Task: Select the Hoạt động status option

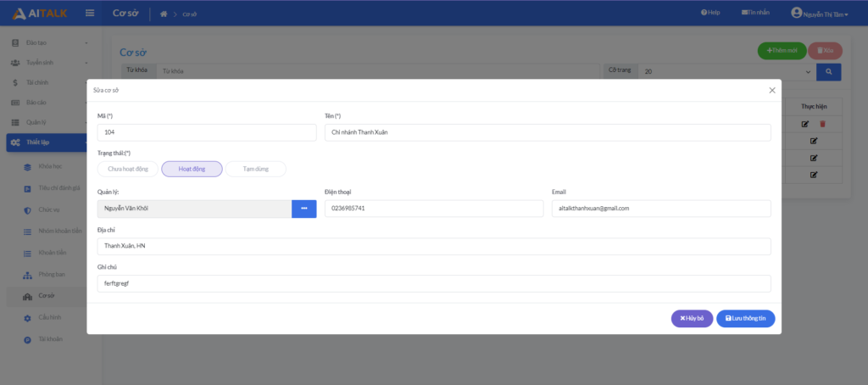Action: (x=192, y=169)
